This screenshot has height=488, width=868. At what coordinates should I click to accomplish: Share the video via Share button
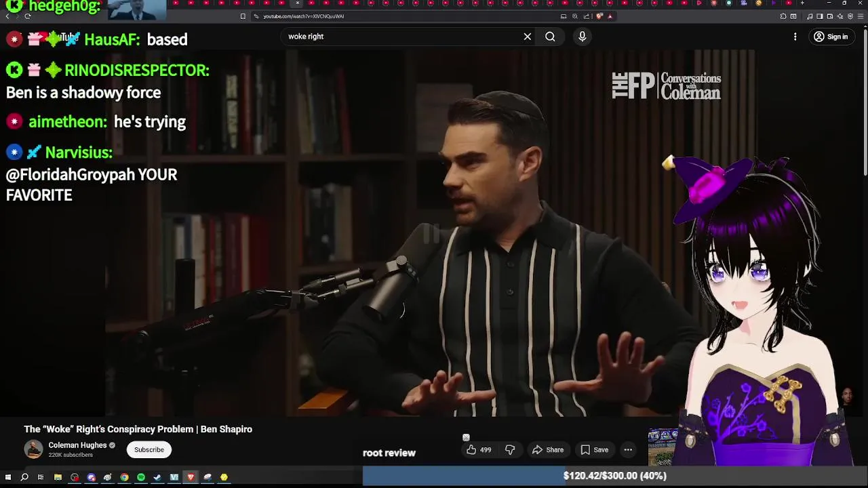click(x=548, y=449)
